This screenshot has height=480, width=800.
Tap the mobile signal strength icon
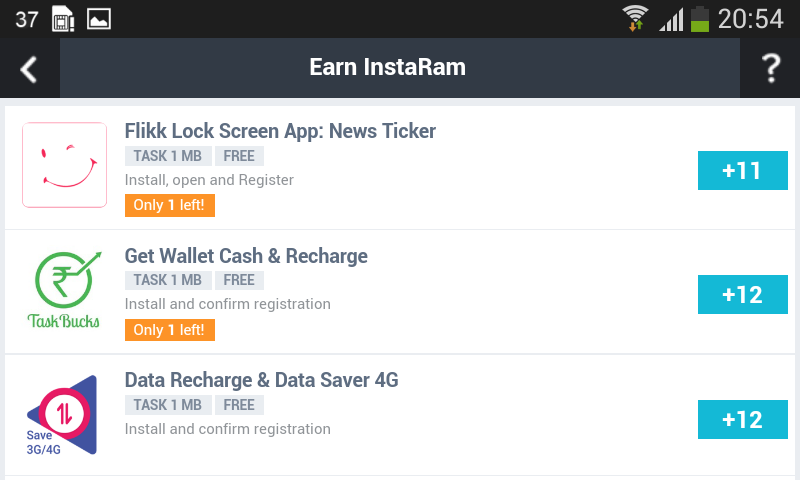(x=670, y=19)
